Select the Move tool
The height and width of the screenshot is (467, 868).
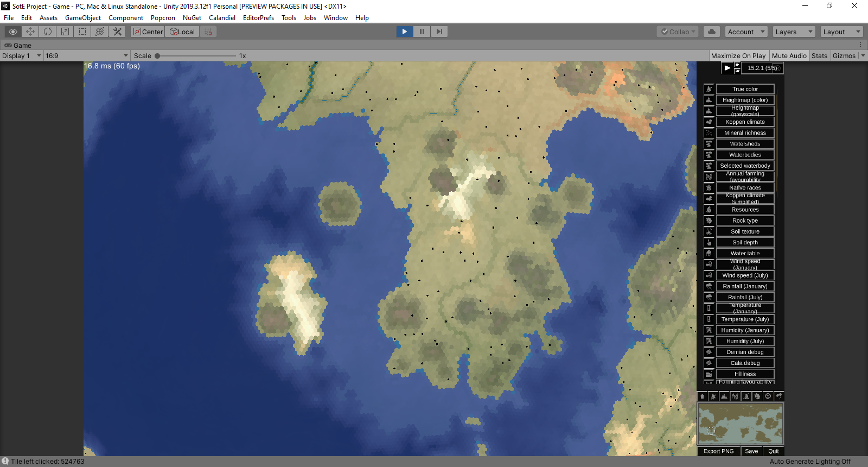point(30,31)
